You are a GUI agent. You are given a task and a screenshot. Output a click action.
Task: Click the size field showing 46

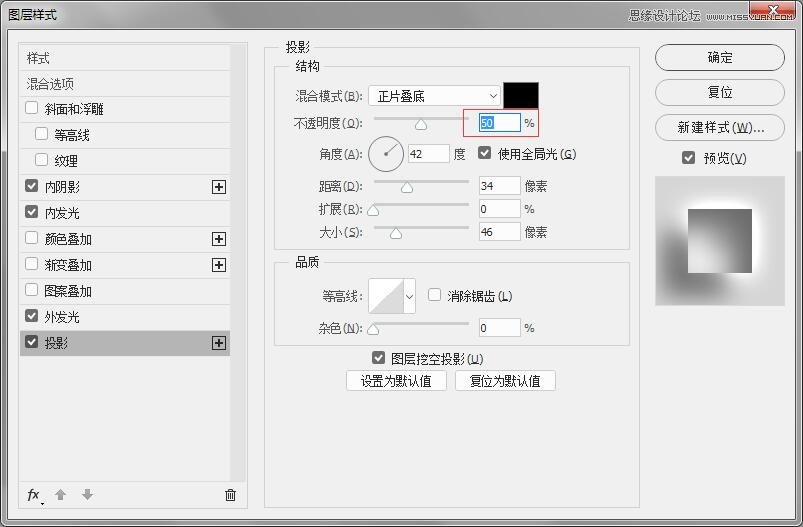pos(500,232)
